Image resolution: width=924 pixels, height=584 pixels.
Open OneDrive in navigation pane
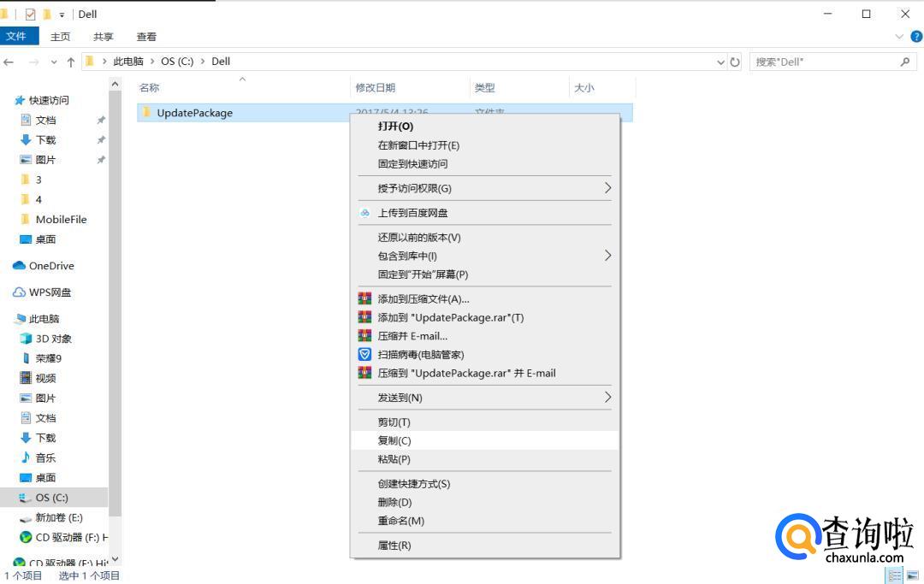(x=51, y=266)
